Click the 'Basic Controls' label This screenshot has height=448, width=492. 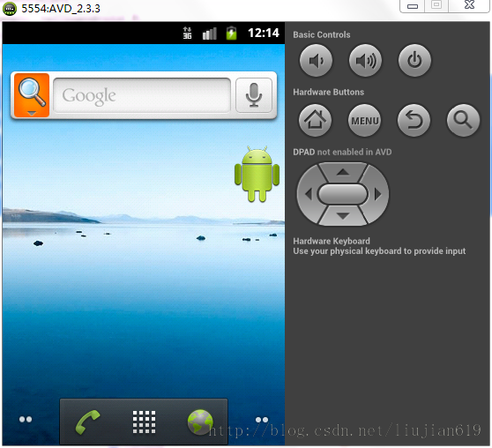(322, 34)
